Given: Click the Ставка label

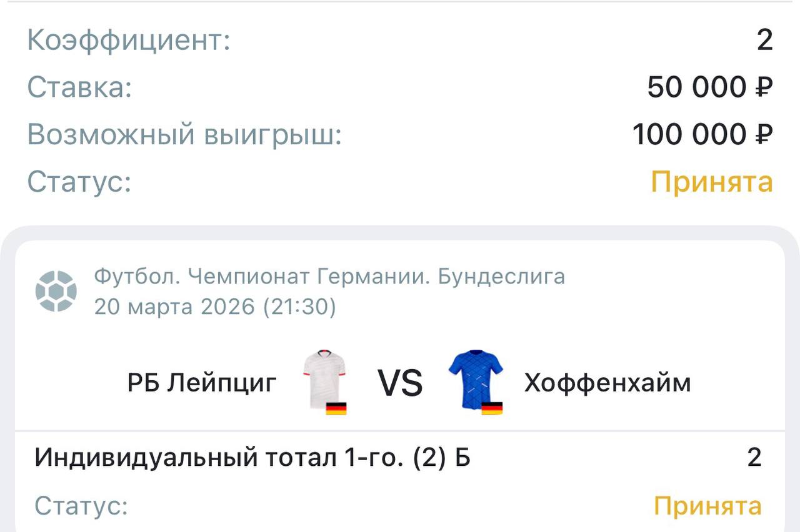Looking at the screenshot, I should pyautogui.click(x=79, y=87).
